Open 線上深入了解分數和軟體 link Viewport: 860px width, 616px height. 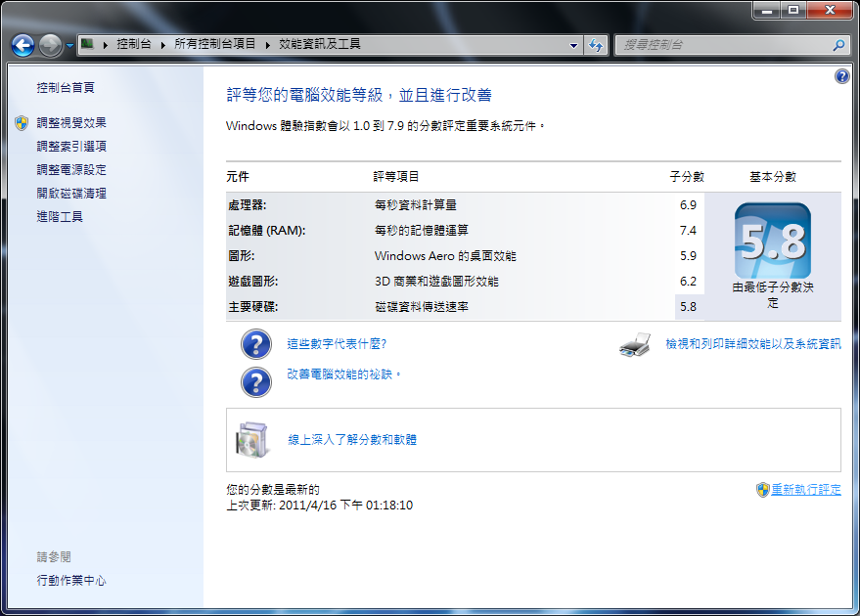click(x=352, y=440)
